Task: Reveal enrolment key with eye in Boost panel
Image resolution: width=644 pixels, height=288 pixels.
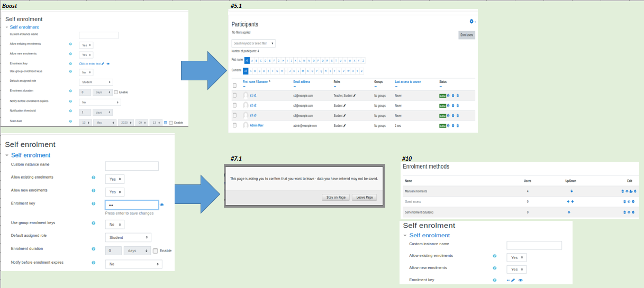Action: pyautogui.click(x=108, y=63)
